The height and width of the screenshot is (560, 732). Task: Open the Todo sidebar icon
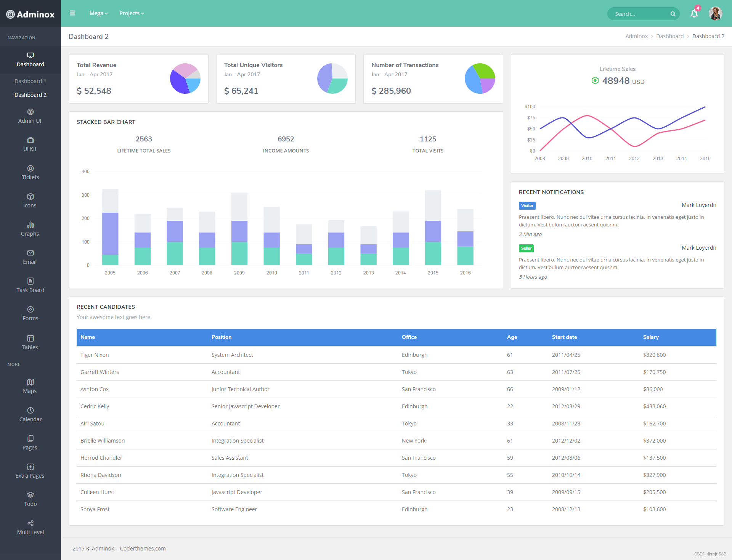[x=30, y=495]
